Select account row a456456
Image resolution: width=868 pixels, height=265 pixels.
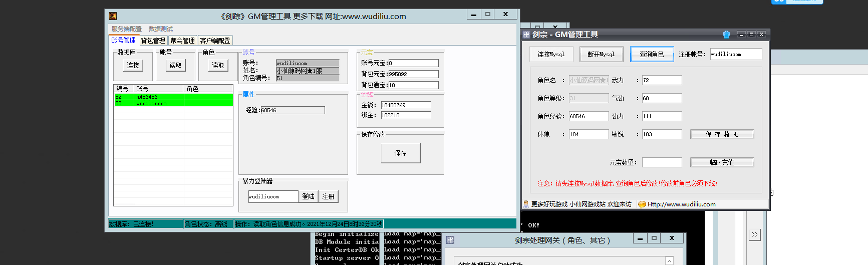pos(173,97)
